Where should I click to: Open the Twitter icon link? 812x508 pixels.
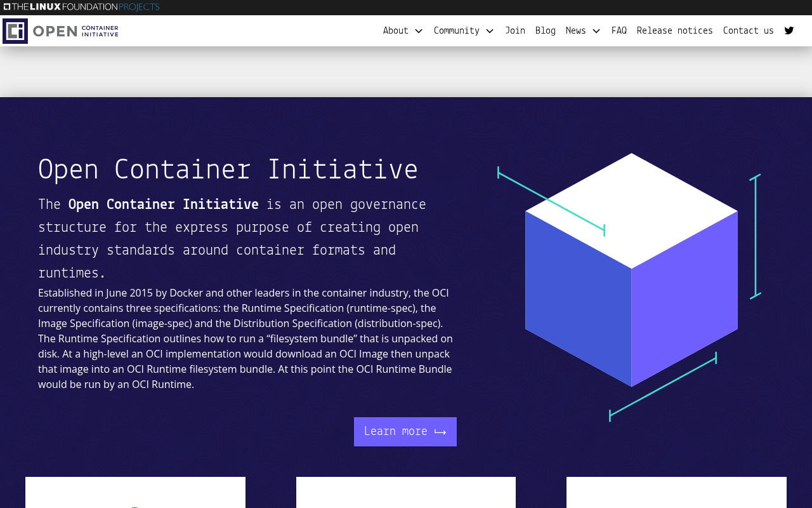coord(789,30)
